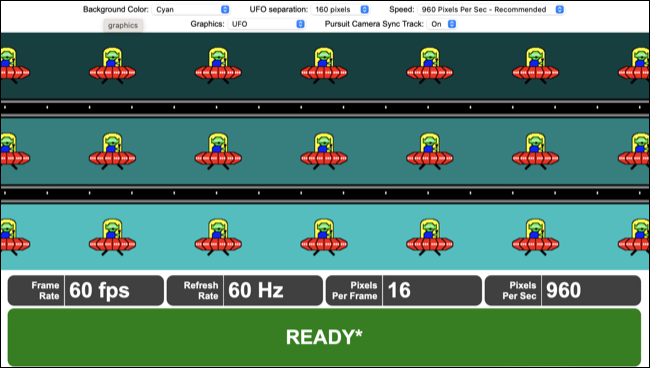Click the middle UFO in the medium teal lane
Image resolution: width=650 pixels, height=368 pixels.
[324, 151]
